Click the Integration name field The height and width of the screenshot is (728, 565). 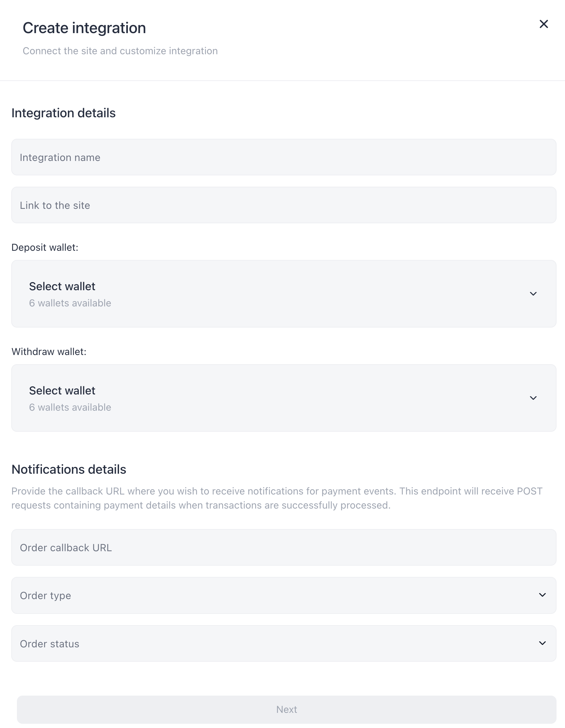(284, 157)
